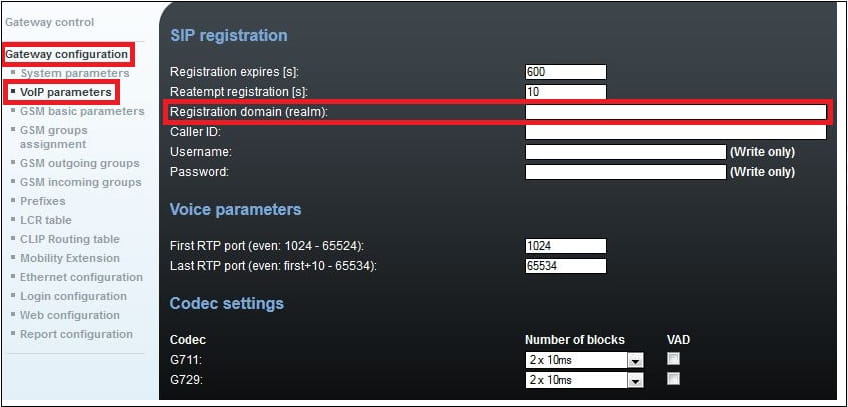Go to System parameters page

(75, 73)
